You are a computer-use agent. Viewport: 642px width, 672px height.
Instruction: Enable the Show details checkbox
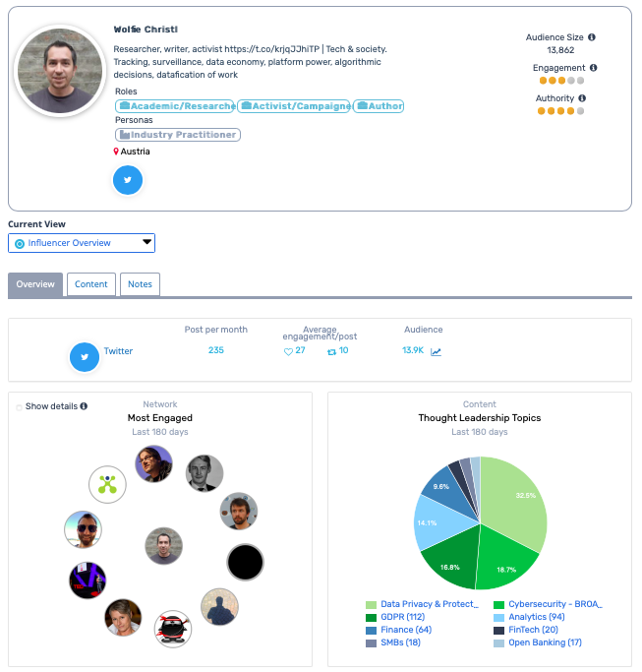pyautogui.click(x=19, y=406)
